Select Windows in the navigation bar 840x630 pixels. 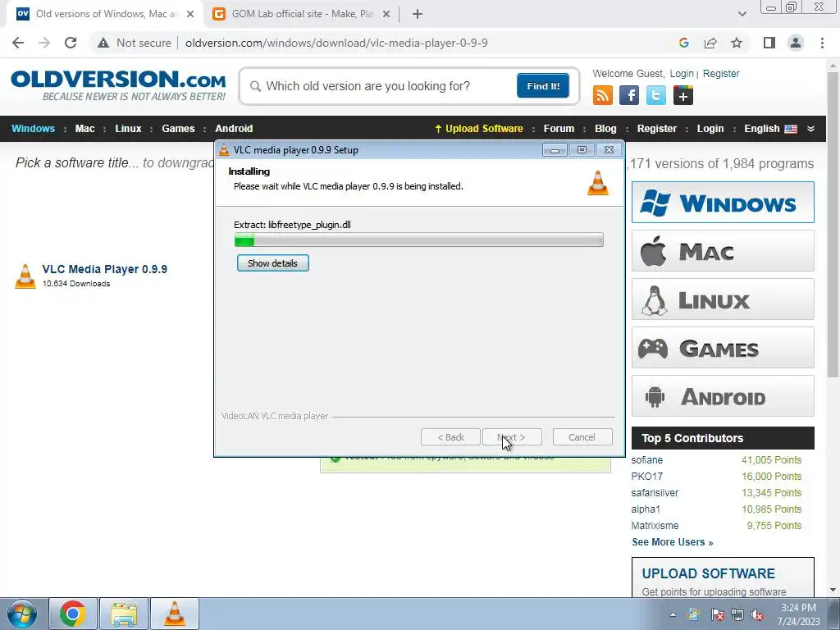33,129
